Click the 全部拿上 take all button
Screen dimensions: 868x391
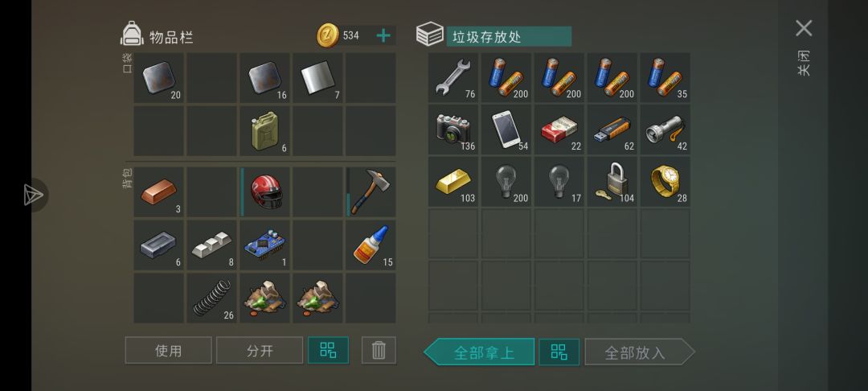(479, 352)
